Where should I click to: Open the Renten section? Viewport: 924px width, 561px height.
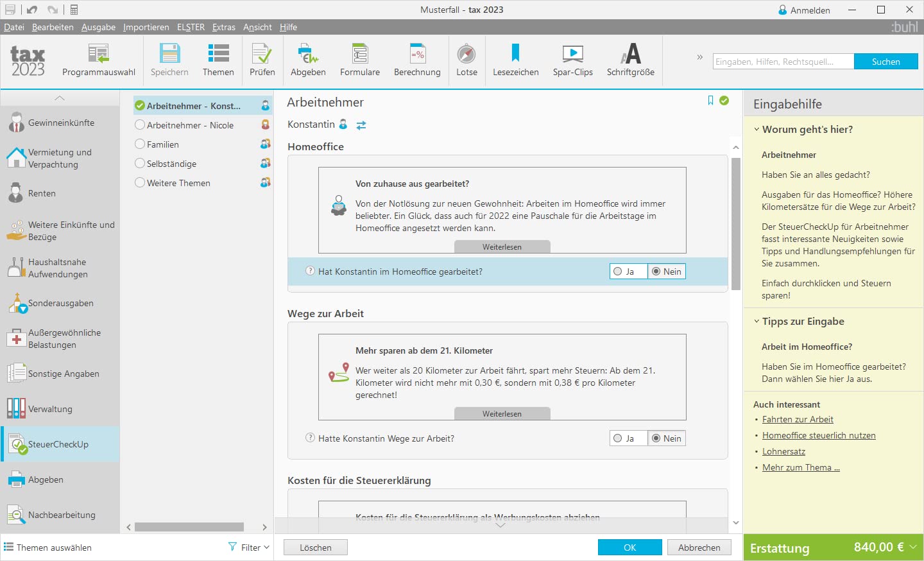coord(60,193)
